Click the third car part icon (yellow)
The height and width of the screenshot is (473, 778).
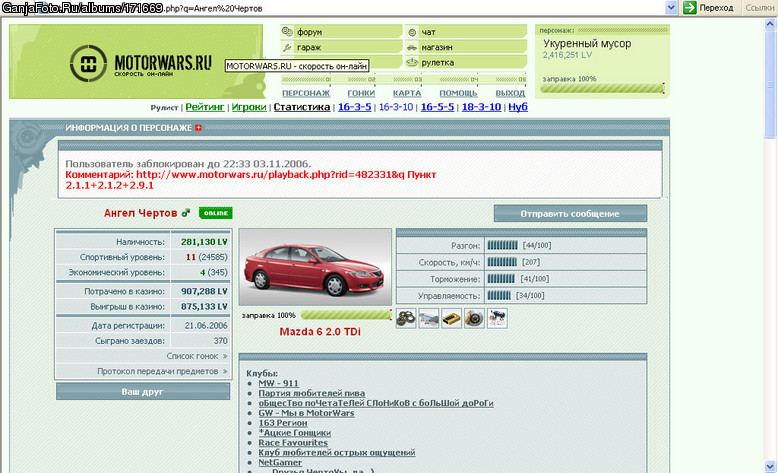452,318
